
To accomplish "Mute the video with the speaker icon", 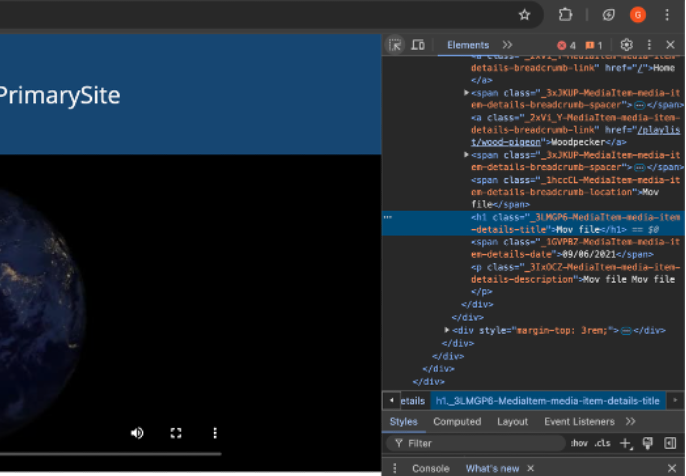I will tap(137, 433).
